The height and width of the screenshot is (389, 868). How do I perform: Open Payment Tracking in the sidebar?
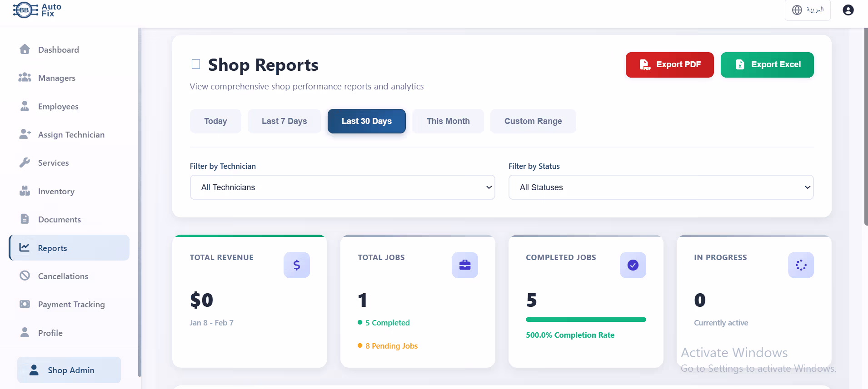click(x=69, y=304)
